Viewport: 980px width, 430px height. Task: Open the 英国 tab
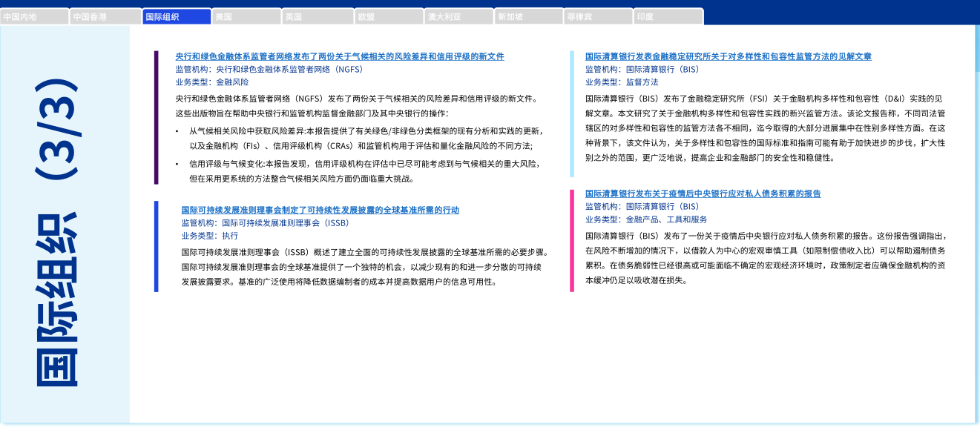point(318,16)
